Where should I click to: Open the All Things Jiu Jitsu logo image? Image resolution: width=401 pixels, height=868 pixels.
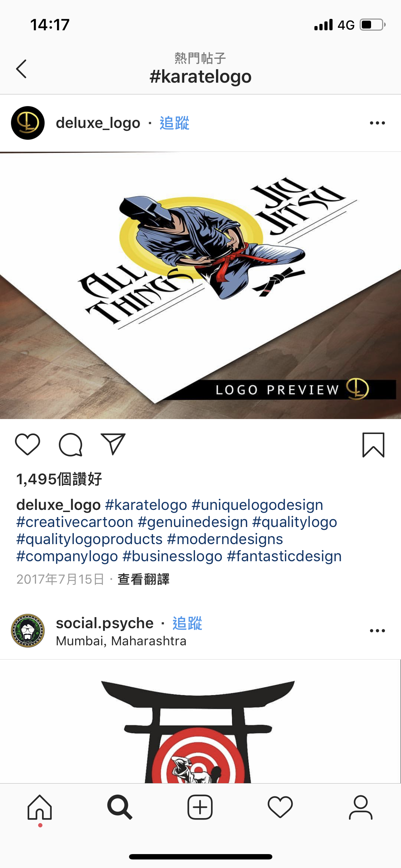coord(200,285)
